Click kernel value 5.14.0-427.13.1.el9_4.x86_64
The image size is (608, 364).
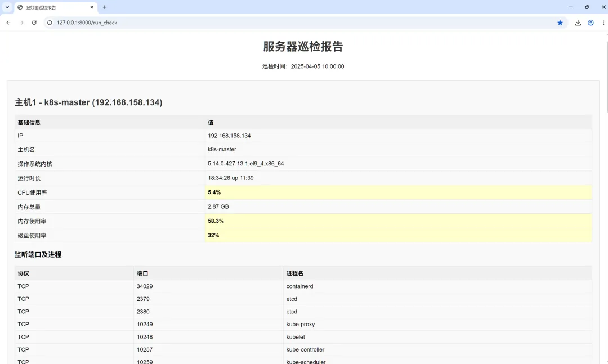[x=246, y=164]
